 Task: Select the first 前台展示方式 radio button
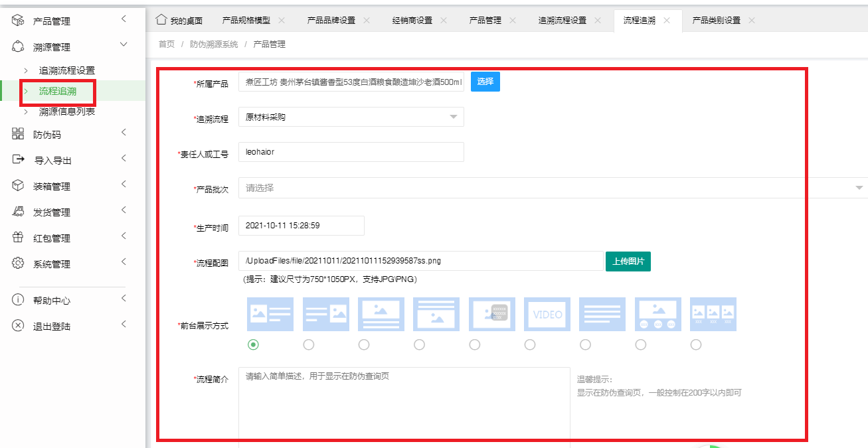coord(253,344)
